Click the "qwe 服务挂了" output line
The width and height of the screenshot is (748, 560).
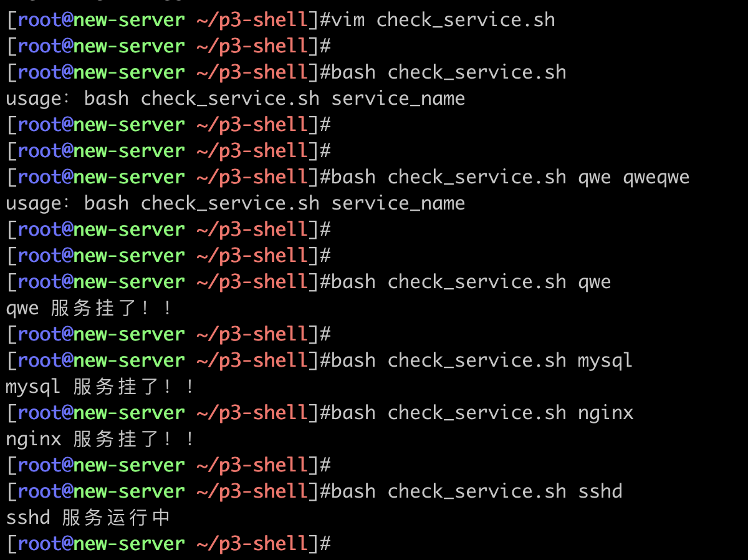89,308
